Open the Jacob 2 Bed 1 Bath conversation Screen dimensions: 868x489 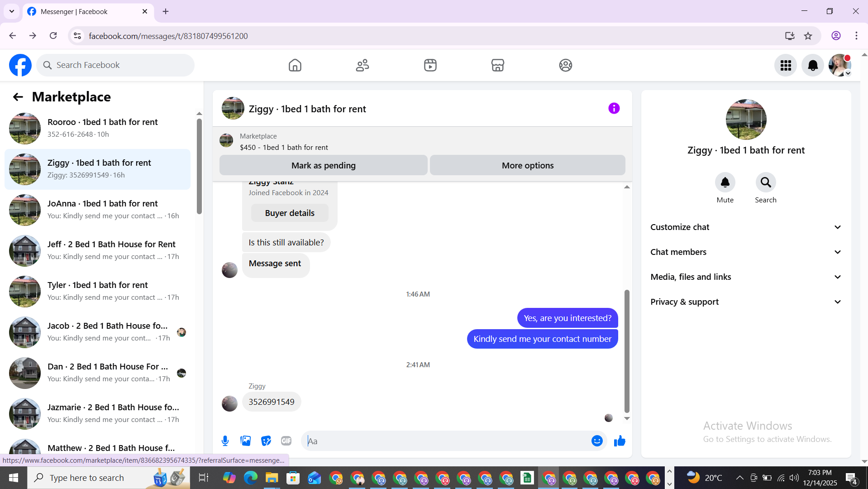click(x=97, y=332)
